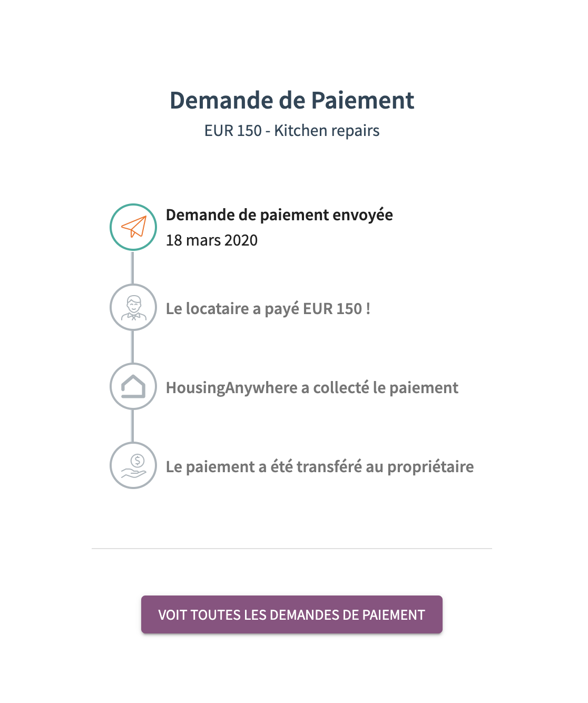
Task: Click the connector line below the send step
Action: click(133, 266)
